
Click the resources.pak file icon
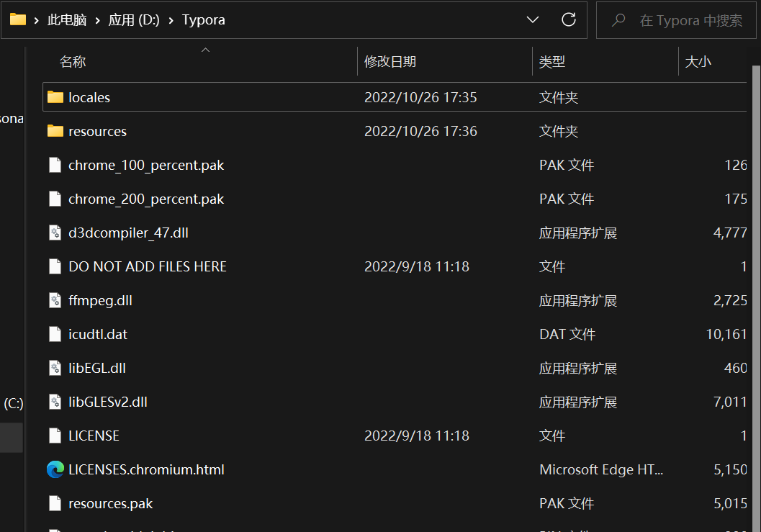click(x=55, y=503)
